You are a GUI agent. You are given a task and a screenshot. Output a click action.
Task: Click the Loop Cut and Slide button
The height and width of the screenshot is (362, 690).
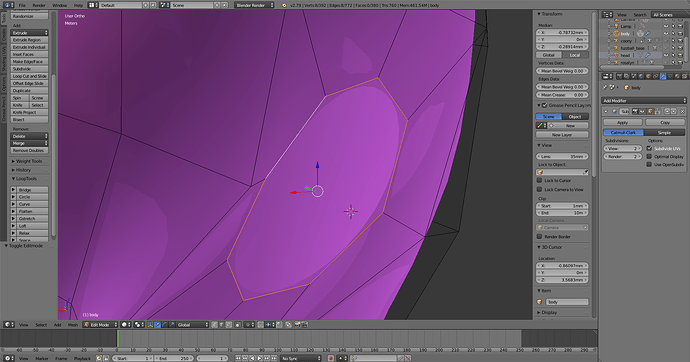(29, 76)
